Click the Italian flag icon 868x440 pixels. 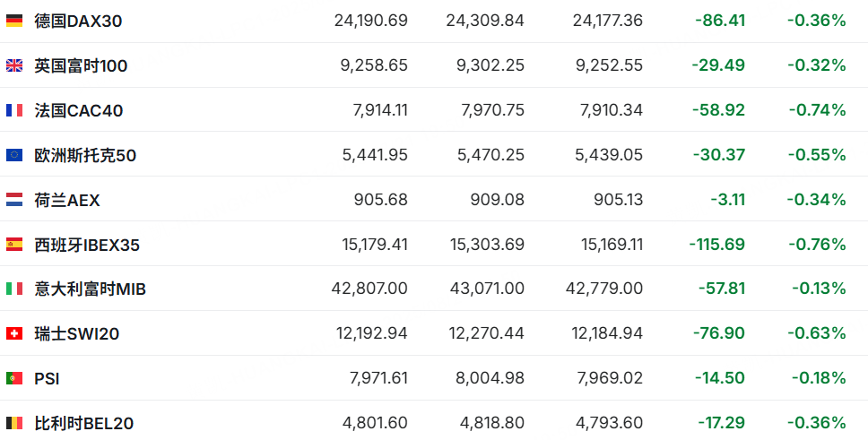14,289
